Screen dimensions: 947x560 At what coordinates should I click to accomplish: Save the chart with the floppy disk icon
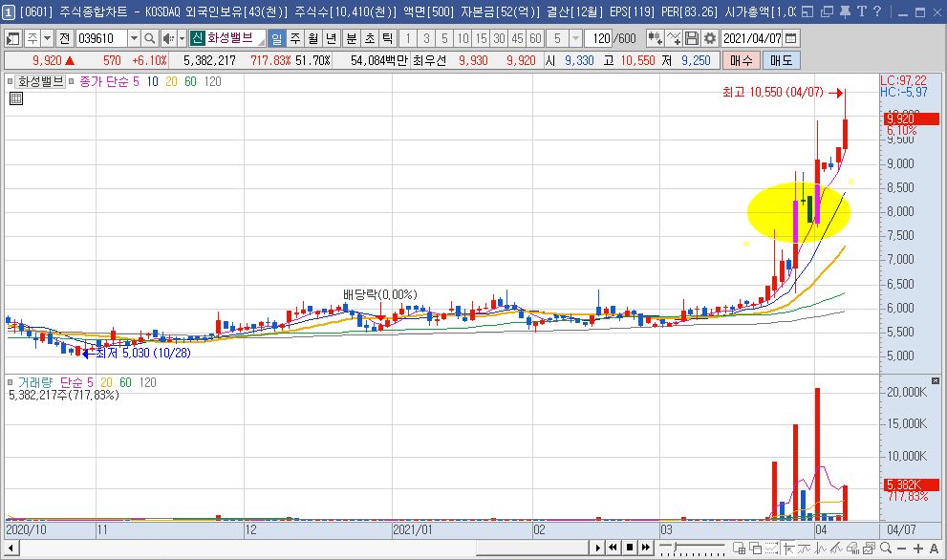[692, 38]
